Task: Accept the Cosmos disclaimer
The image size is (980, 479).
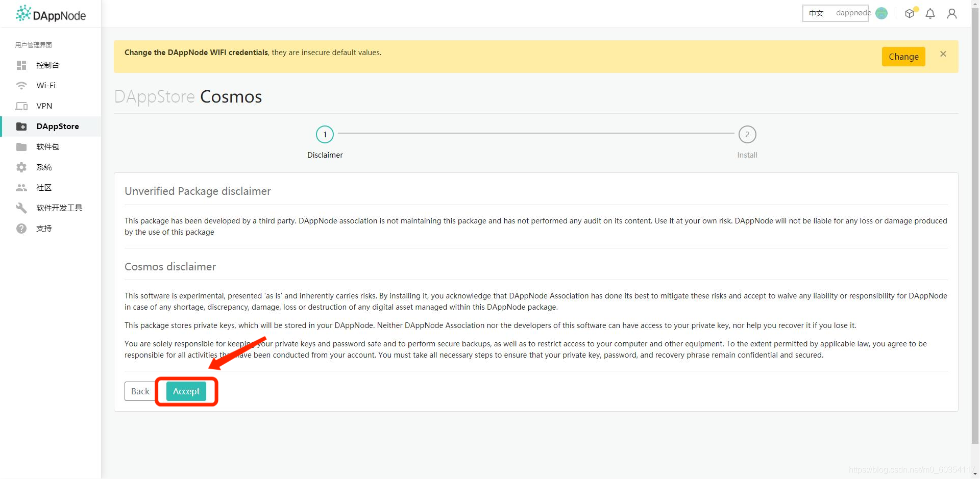Action: pos(186,391)
